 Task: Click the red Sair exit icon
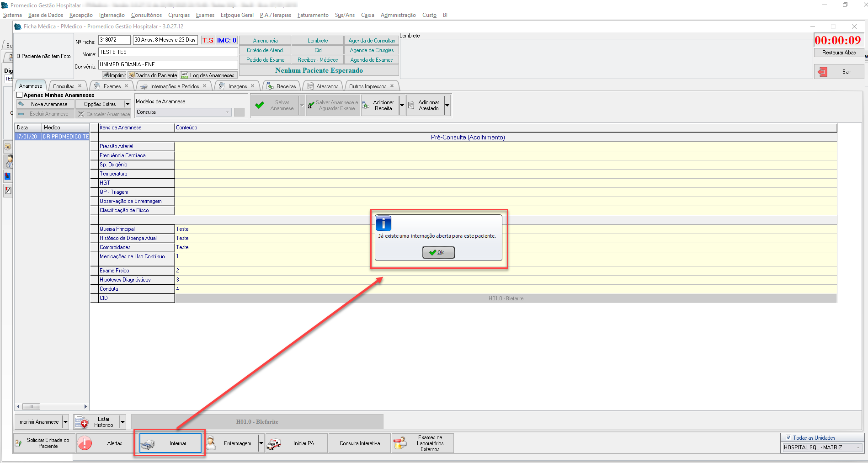pyautogui.click(x=823, y=72)
